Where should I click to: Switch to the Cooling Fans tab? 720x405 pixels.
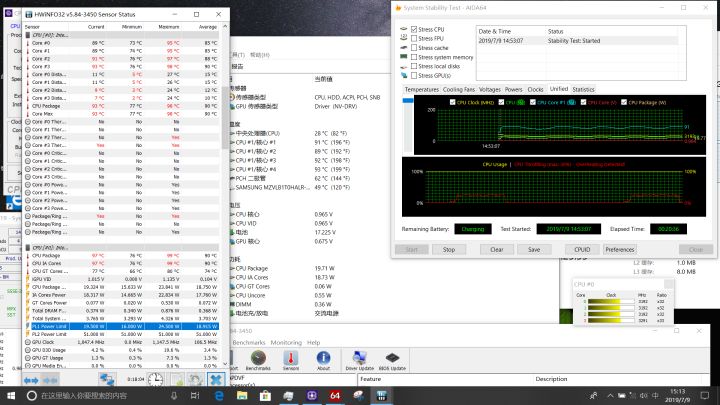[x=459, y=90]
